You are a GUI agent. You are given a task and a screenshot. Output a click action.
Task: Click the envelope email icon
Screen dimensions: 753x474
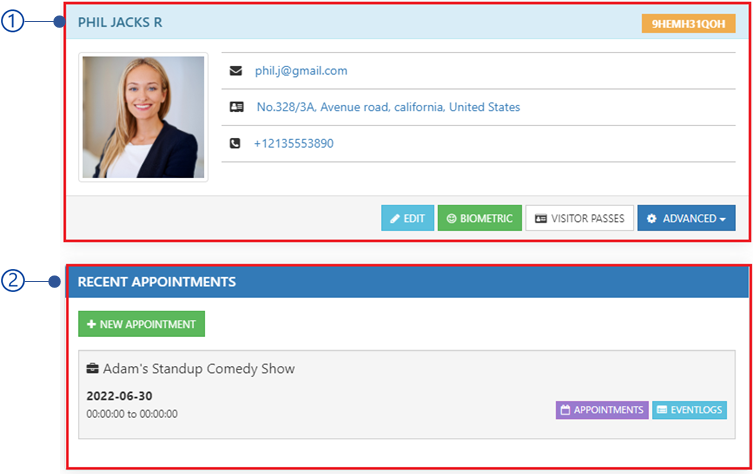236,71
